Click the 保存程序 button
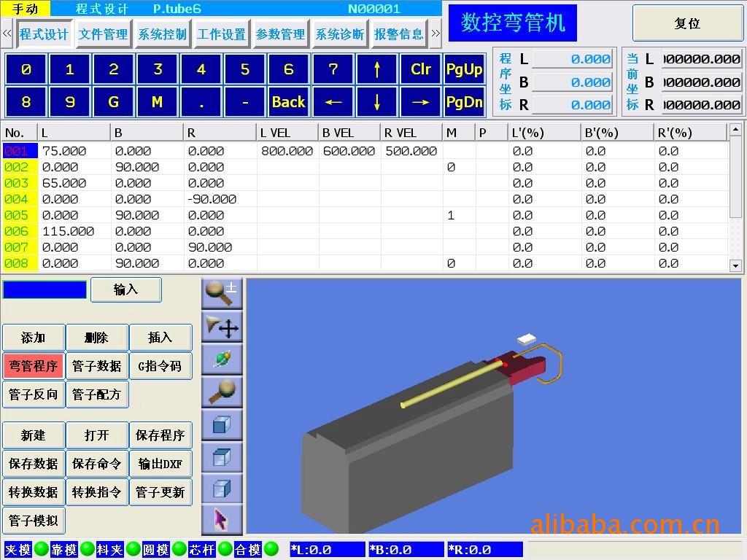 [x=160, y=435]
